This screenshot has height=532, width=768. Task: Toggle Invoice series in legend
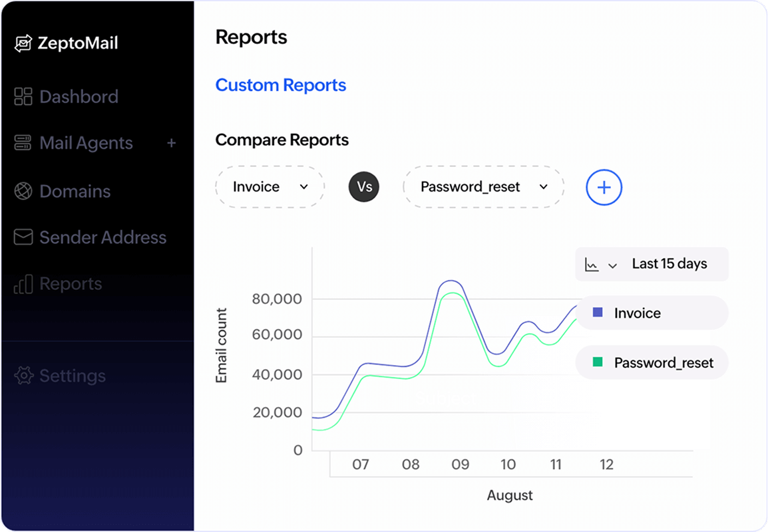[652, 313]
